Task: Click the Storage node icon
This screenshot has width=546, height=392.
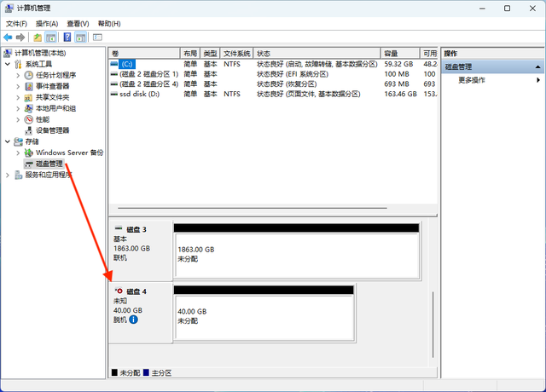Action: [19, 141]
